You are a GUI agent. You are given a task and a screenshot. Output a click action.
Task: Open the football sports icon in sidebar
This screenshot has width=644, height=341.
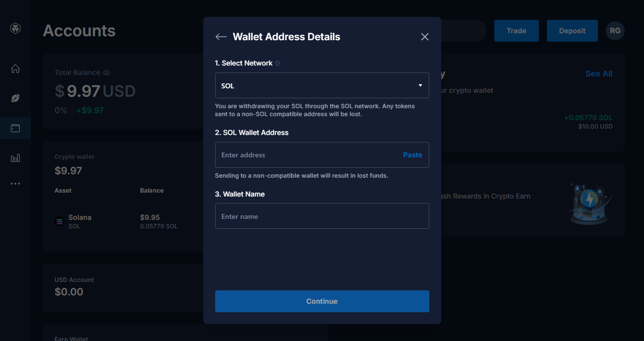coord(15,98)
